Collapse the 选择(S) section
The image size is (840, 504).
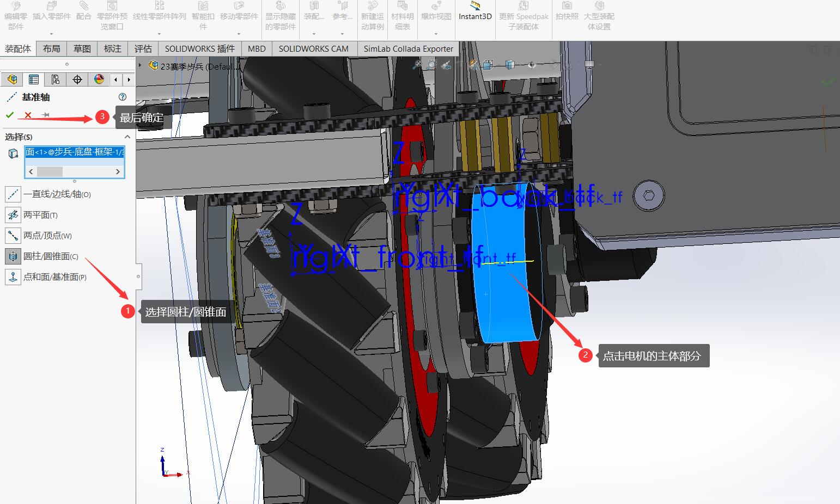(x=127, y=137)
